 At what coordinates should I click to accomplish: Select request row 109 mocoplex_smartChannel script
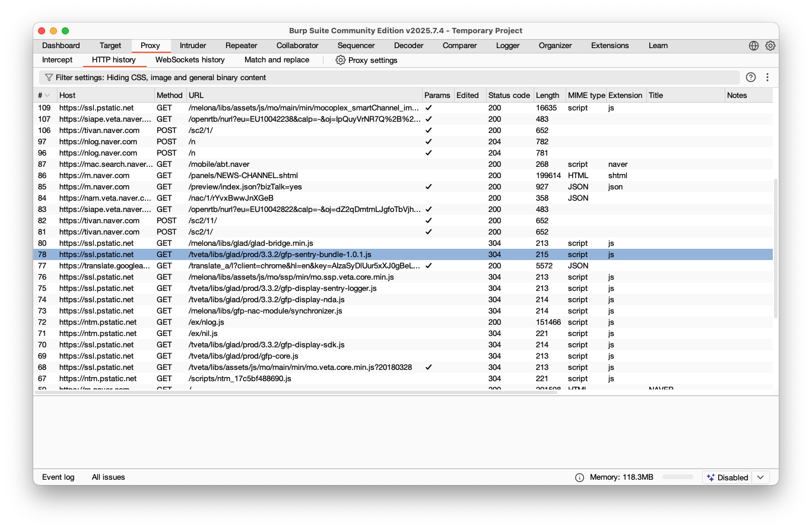point(403,108)
